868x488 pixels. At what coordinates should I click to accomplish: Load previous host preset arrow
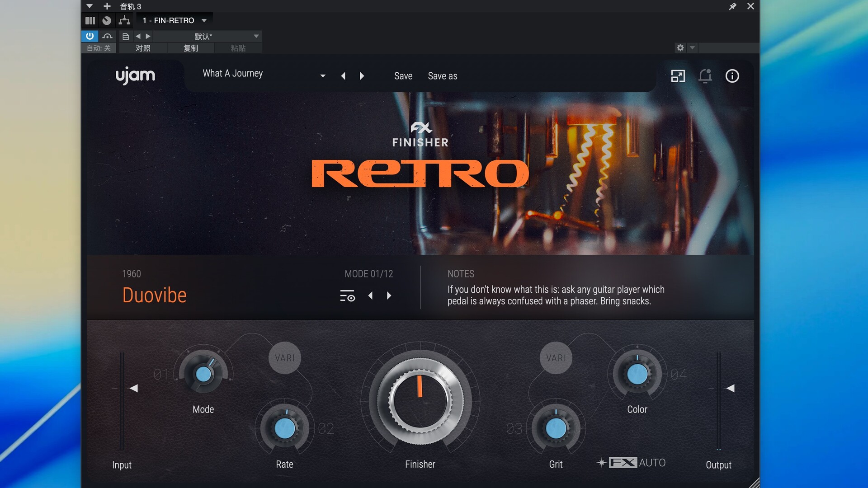pyautogui.click(x=138, y=36)
